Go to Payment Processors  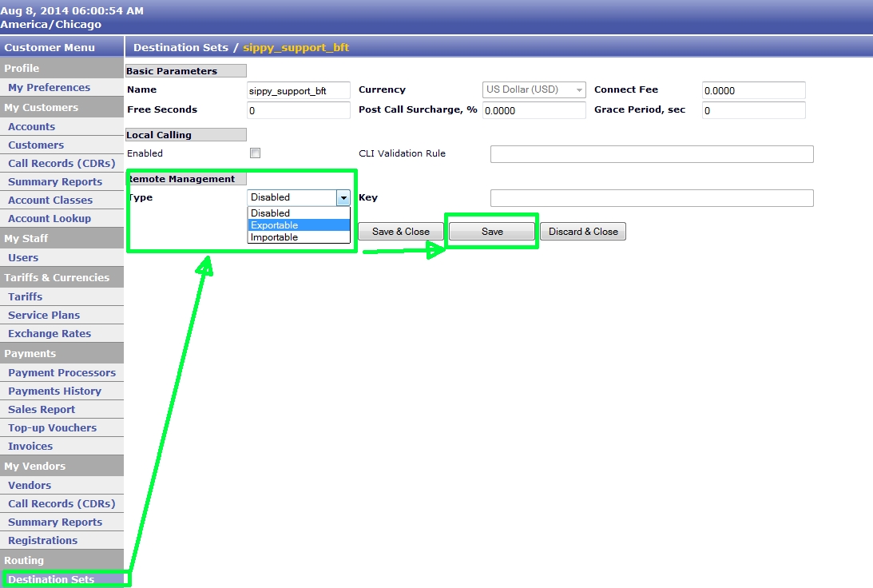tap(58, 372)
